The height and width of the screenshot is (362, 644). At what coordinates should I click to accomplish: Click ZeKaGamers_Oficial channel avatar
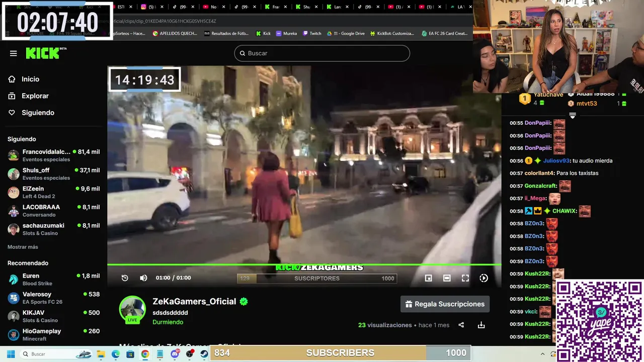point(132,309)
